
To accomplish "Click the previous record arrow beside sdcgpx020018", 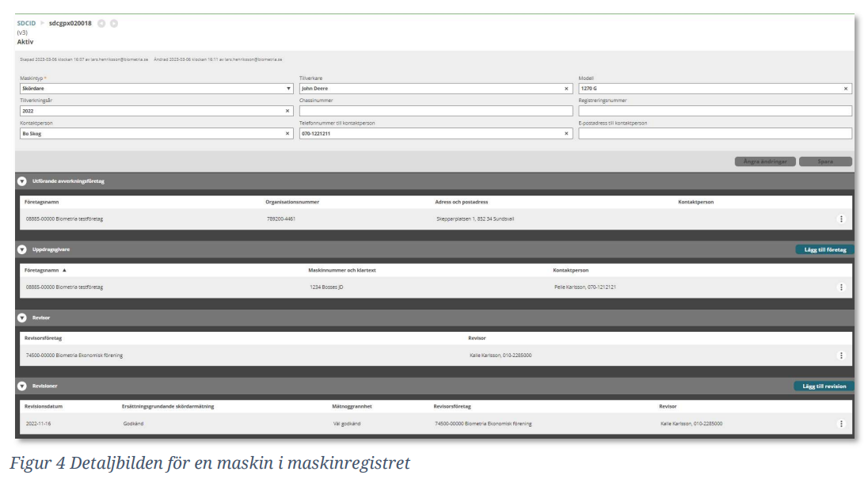I will [101, 24].
